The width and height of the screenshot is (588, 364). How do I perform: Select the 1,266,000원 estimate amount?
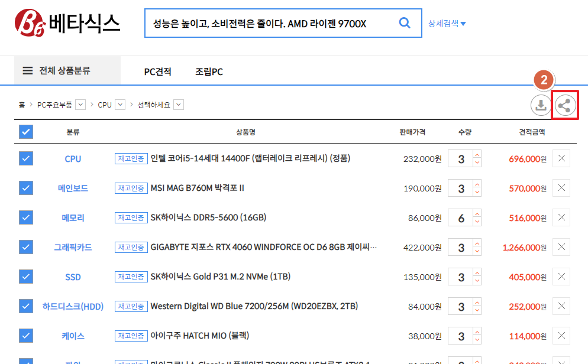524,248
